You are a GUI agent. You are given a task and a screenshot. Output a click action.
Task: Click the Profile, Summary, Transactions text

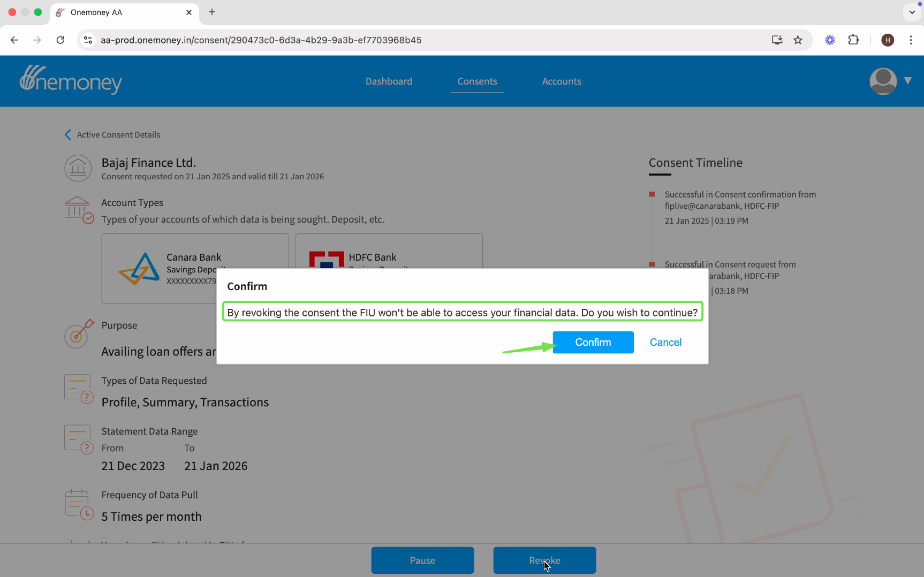[185, 403]
